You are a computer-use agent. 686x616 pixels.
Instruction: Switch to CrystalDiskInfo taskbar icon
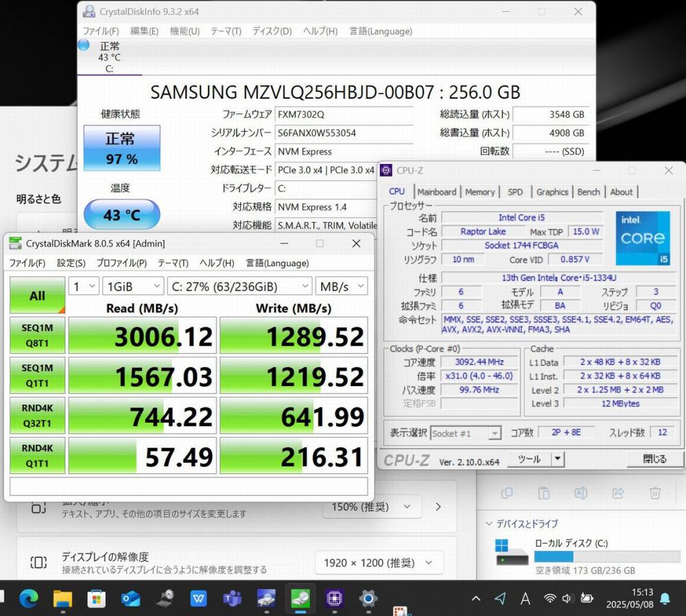coord(266,598)
